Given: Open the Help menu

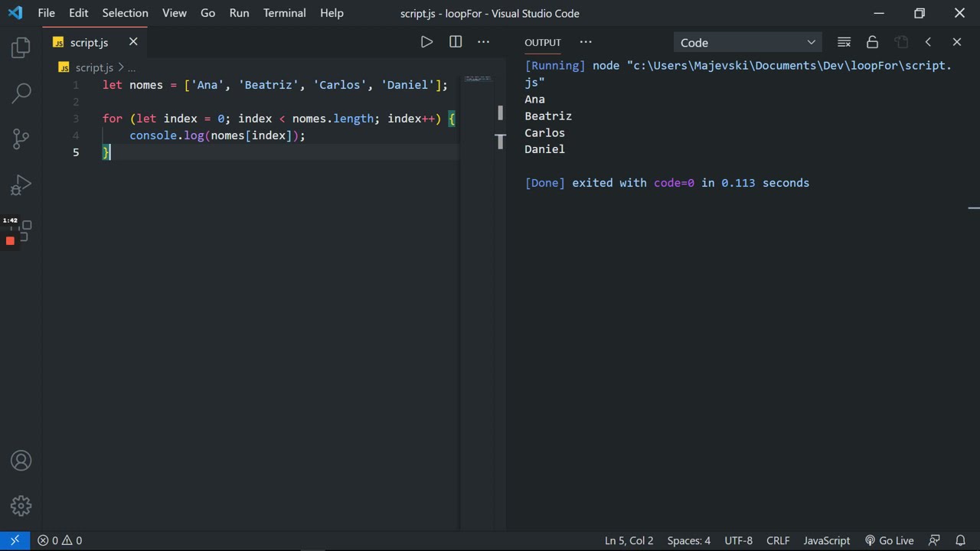Looking at the screenshot, I should coord(332,13).
